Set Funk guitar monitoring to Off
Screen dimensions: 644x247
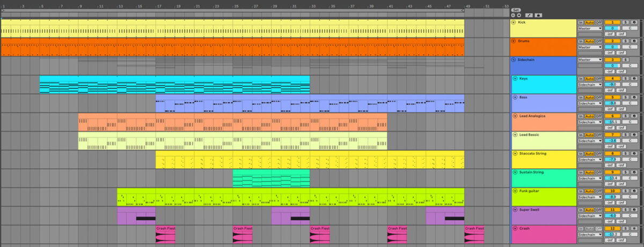[x=598, y=191]
